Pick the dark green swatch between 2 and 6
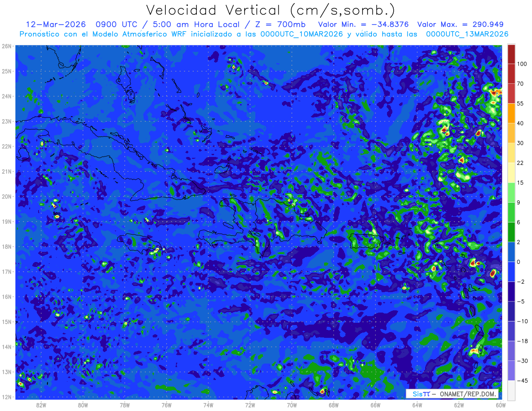The width and height of the screenshot is (532, 411). pos(511,232)
